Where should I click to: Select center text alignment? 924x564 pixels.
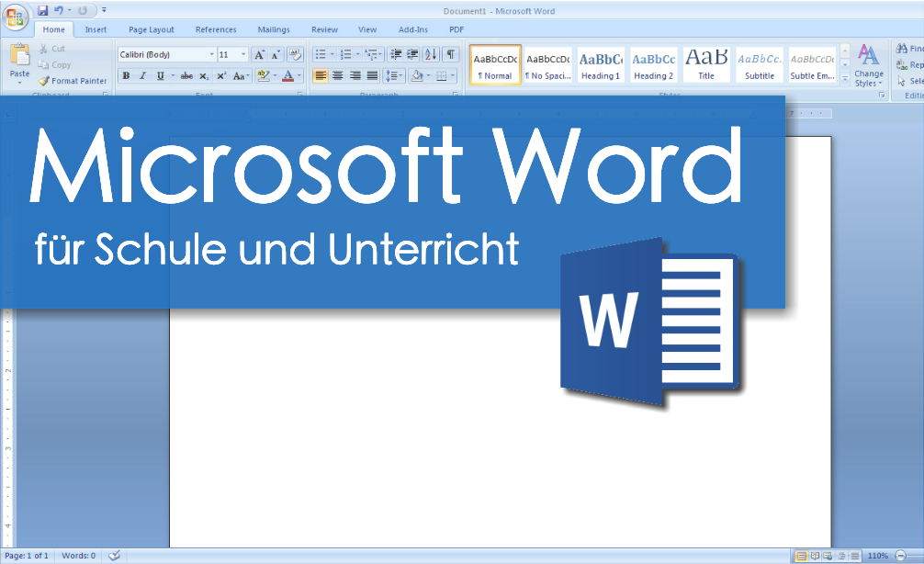[337, 75]
